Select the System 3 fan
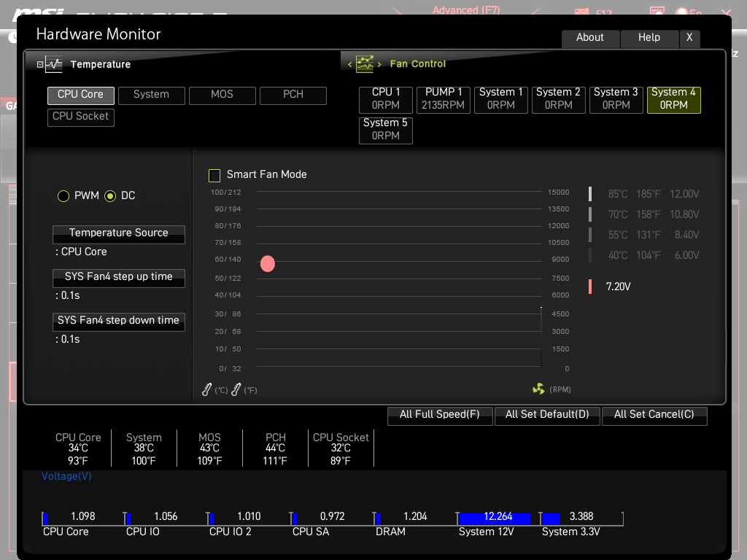The width and height of the screenshot is (747, 560). coord(616,99)
